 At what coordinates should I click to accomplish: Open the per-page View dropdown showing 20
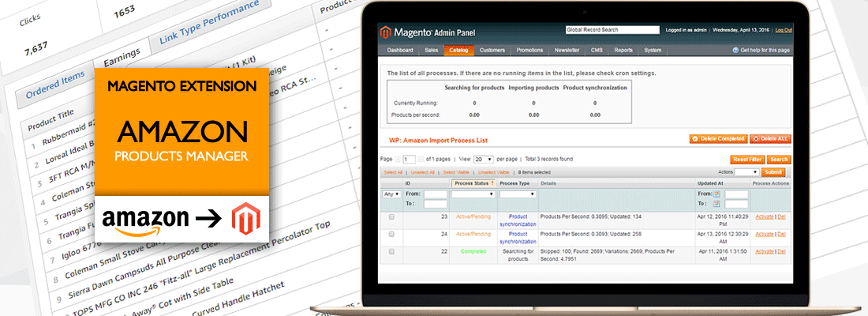(483, 159)
